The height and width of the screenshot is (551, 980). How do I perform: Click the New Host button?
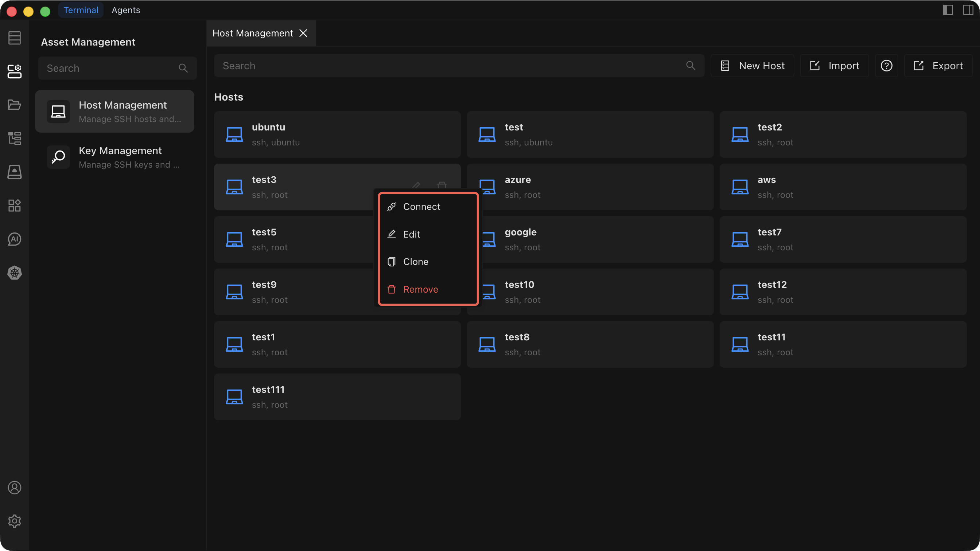coord(752,66)
